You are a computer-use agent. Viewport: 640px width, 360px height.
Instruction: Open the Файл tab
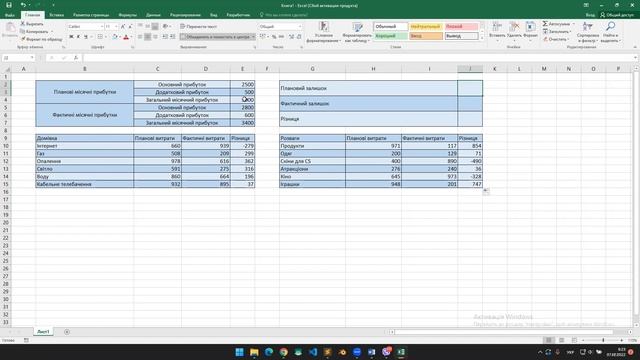coord(10,15)
